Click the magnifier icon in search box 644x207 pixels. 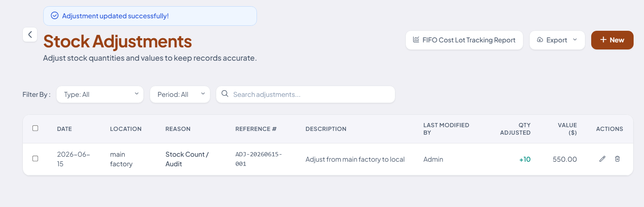pos(225,94)
